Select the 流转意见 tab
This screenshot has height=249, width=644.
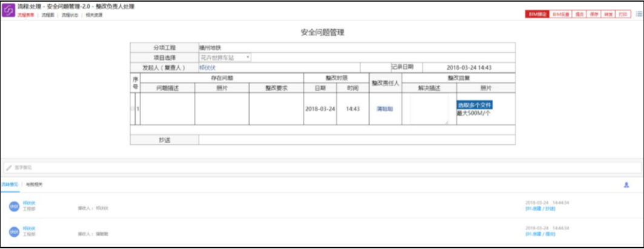click(x=10, y=185)
